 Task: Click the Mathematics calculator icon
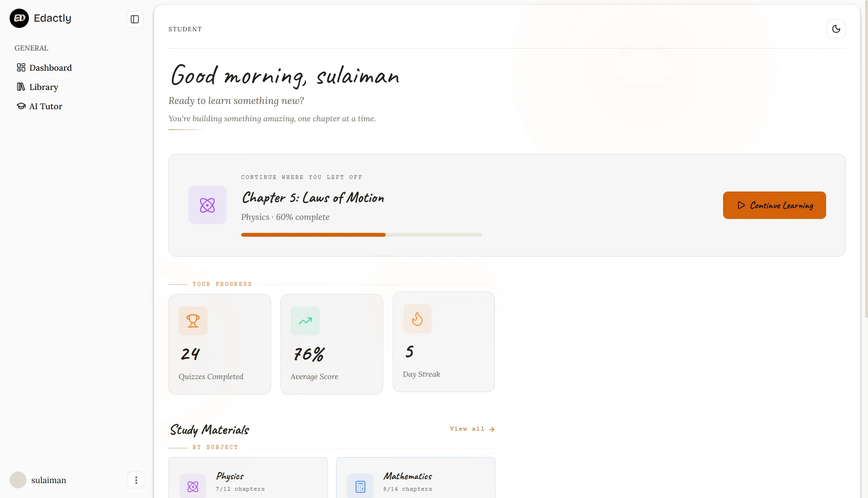click(x=361, y=486)
